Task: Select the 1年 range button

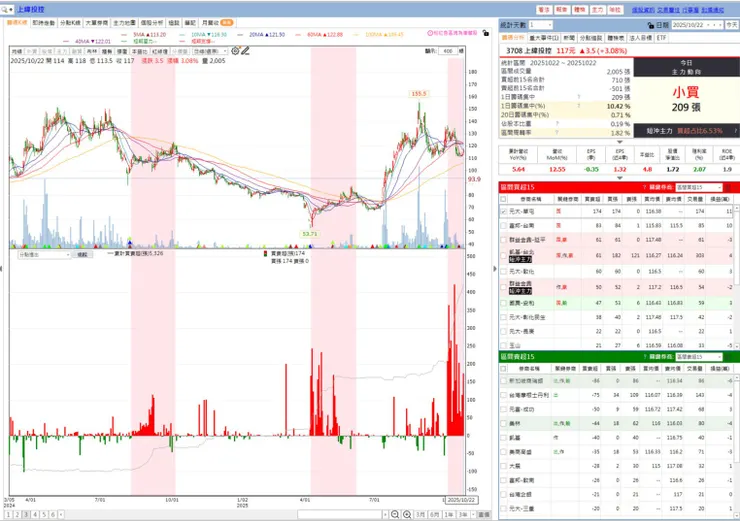Action: point(449,515)
